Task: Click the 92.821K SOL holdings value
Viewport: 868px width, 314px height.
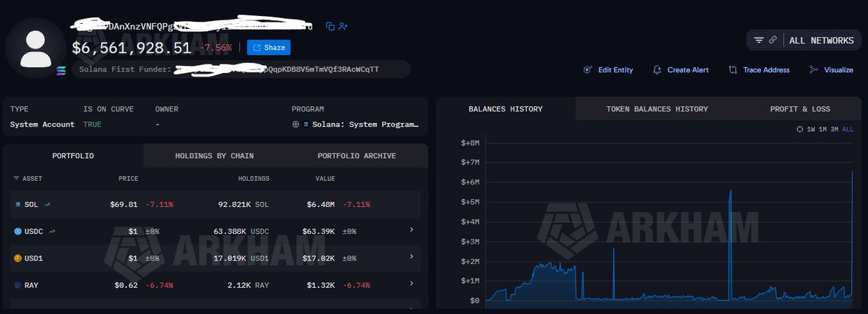Action: pos(244,205)
